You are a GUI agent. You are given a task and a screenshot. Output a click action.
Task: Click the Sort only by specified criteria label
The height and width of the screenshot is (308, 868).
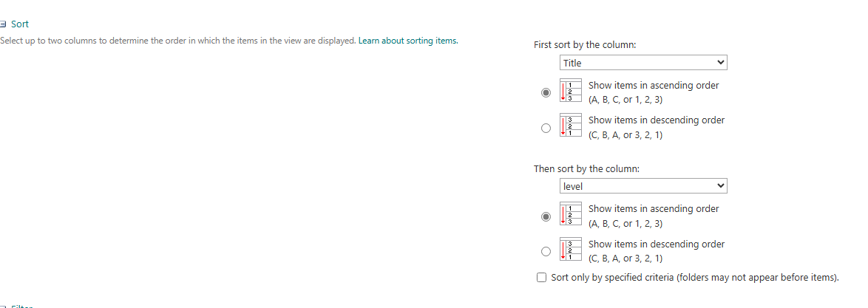[x=695, y=278]
